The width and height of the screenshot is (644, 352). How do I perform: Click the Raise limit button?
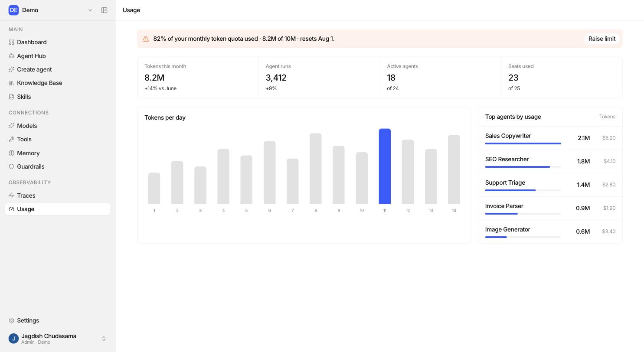(602, 39)
